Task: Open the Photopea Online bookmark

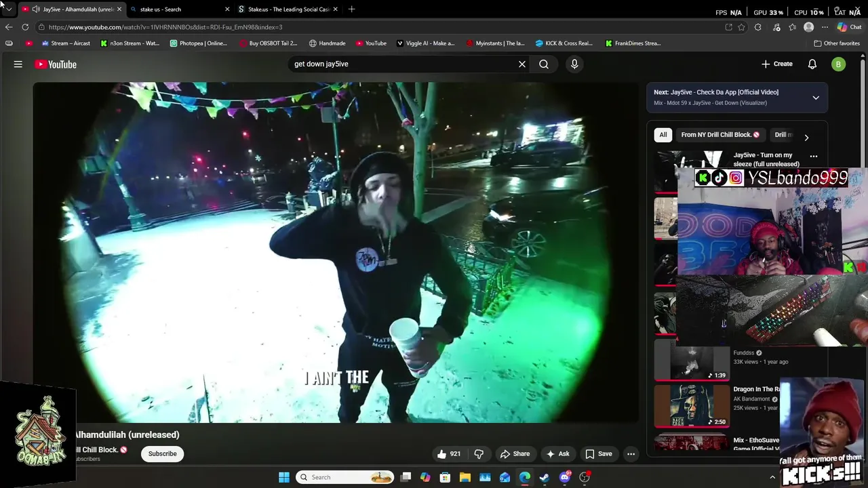Action: coord(198,43)
